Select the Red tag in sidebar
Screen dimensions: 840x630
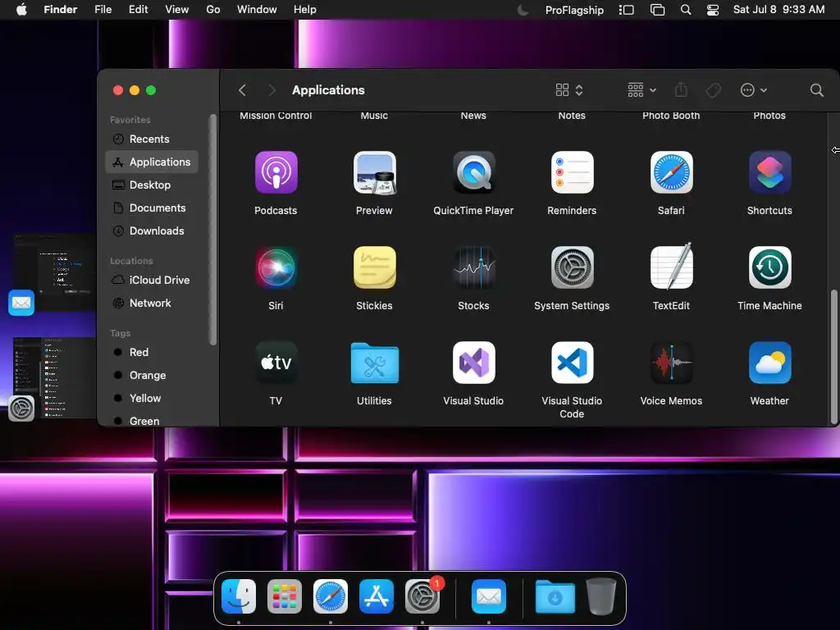pos(152,353)
